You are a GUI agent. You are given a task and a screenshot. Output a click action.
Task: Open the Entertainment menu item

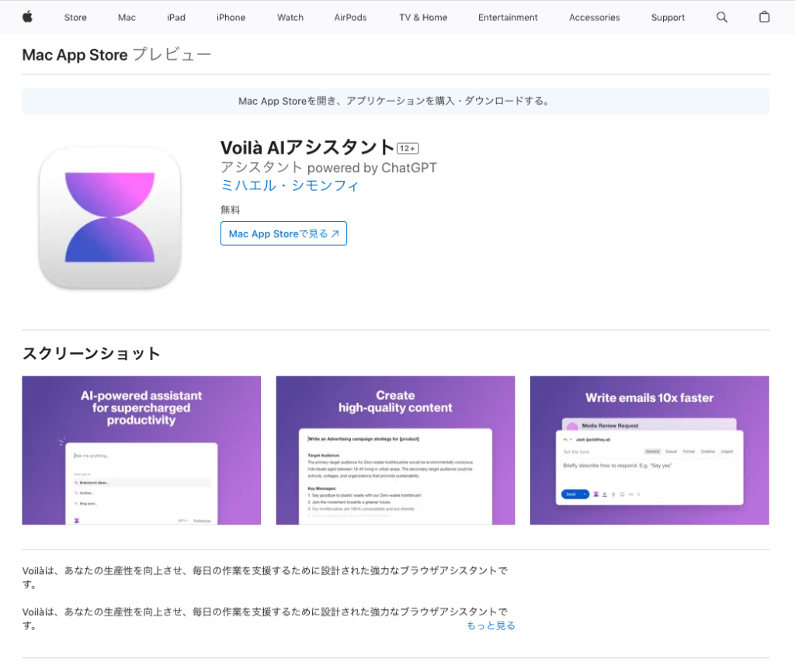pos(508,17)
